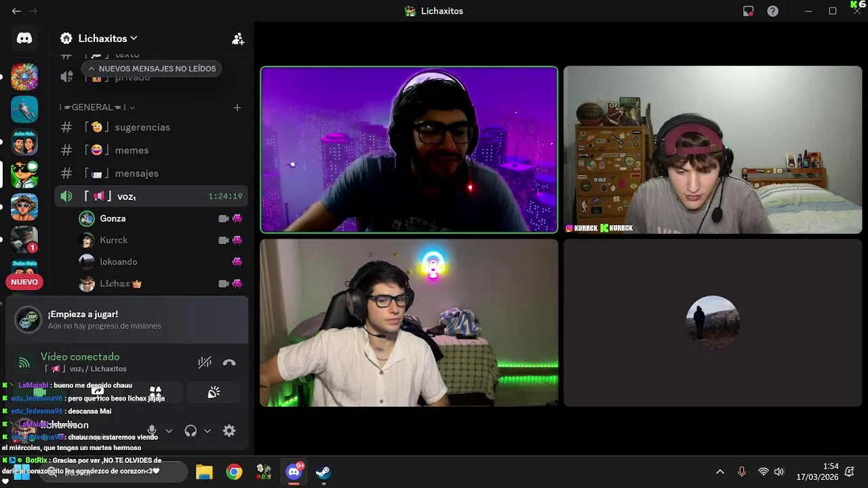Show hidden tray icons chevron
Image resolution: width=868 pixels, height=488 pixels.
click(x=720, y=472)
